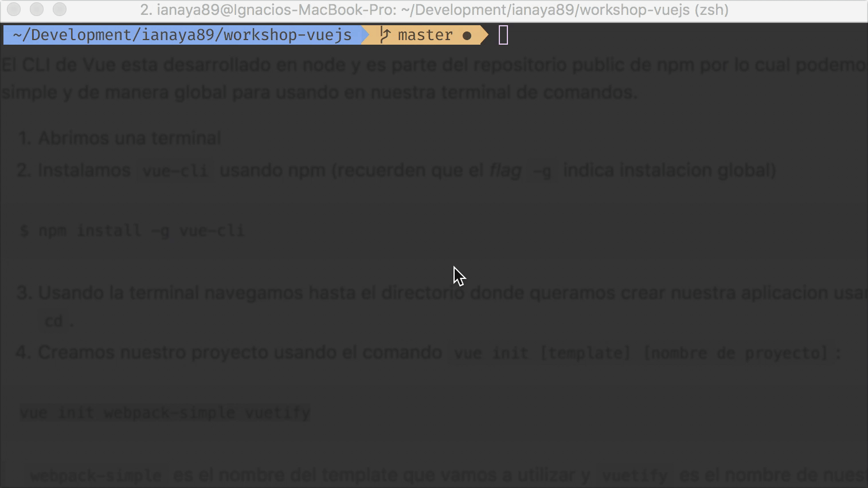Click the dimmed code 'vue init [template] [nombre de proyecto]'

coord(641,353)
